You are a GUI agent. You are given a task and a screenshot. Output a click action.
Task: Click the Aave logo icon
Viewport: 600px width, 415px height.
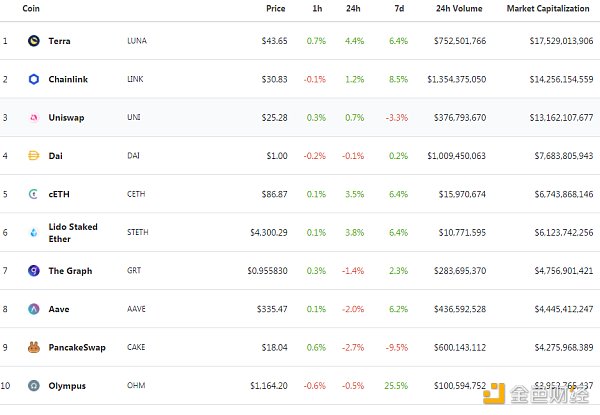point(33,309)
